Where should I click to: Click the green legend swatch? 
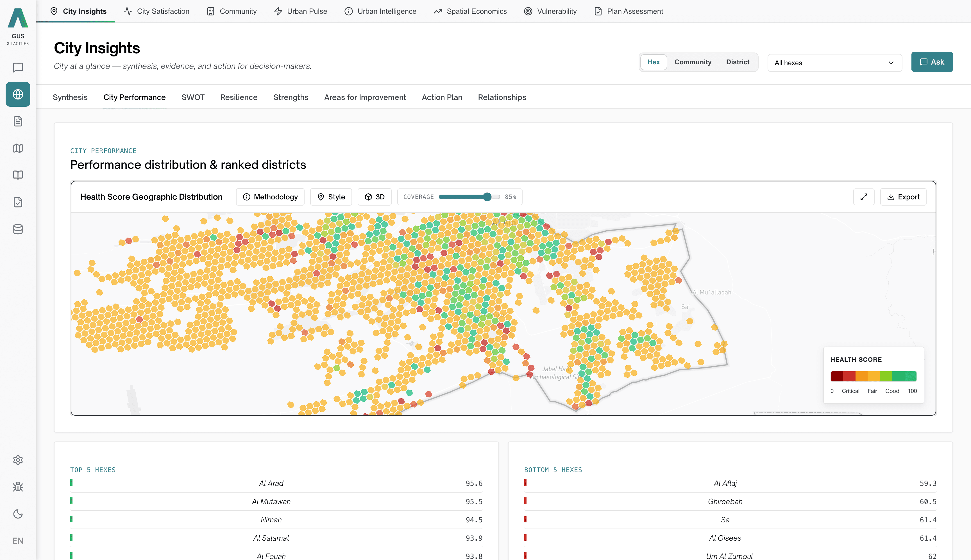[904, 376]
